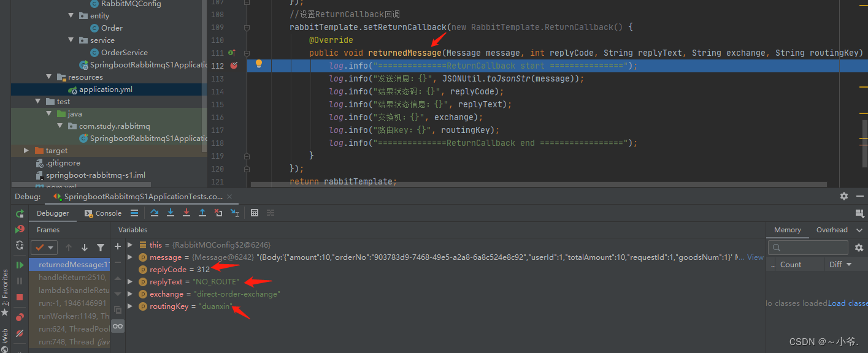This screenshot has height=353, width=868.
Task: Expand the 'this' variable
Action: coord(130,245)
